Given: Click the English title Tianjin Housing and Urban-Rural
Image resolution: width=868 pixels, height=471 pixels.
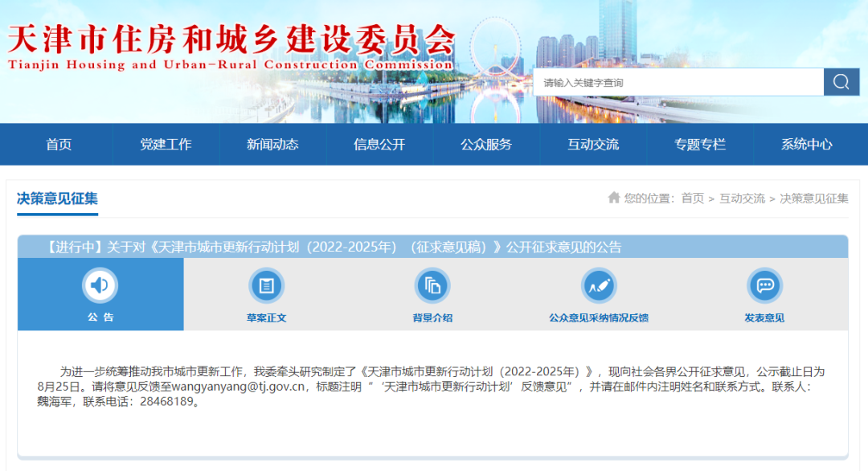Looking at the screenshot, I should coord(231,65).
